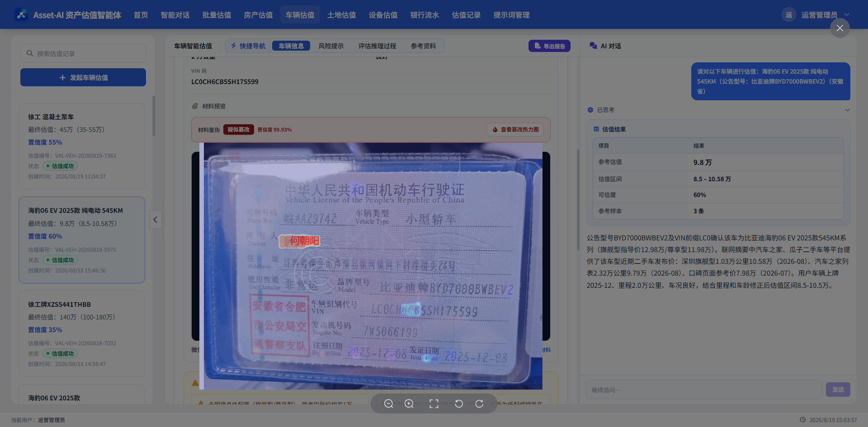Open the 徐工 混凝土泵车 record card
This screenshot has width=868, height=427.
82,146
